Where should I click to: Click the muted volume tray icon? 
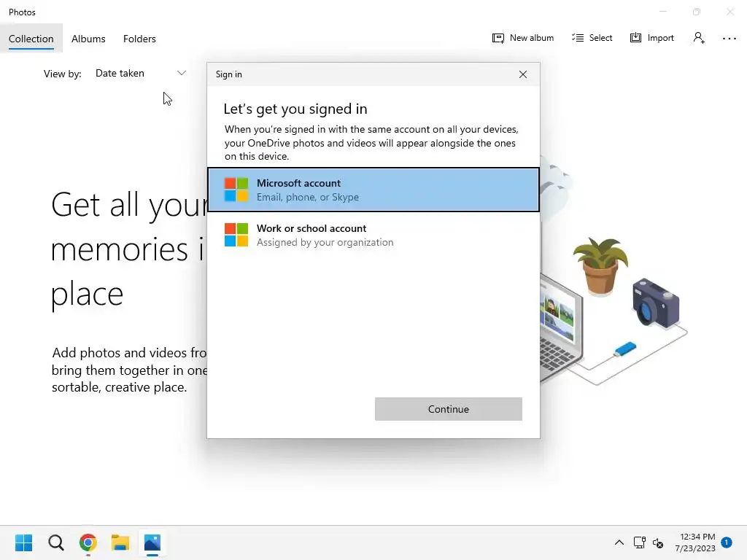click(x=658, y=542)
